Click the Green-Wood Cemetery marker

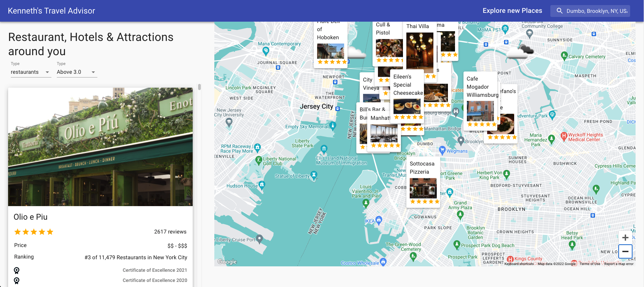413,256
